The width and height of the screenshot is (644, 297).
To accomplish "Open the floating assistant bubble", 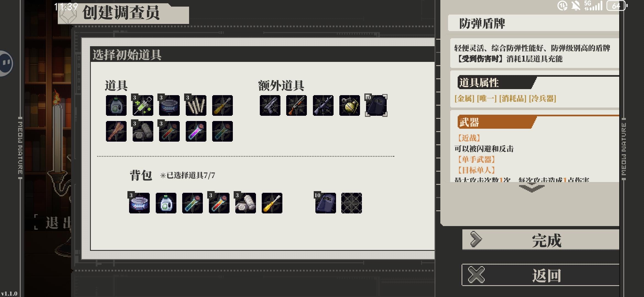I will (x=6, y=63).
